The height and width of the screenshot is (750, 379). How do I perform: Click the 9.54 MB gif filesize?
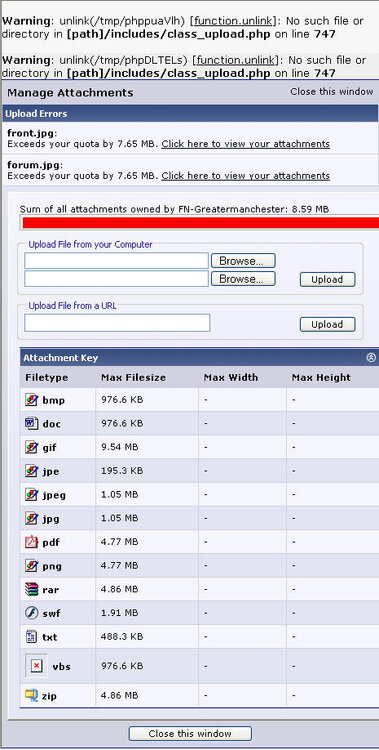click(x=120, y=447)
